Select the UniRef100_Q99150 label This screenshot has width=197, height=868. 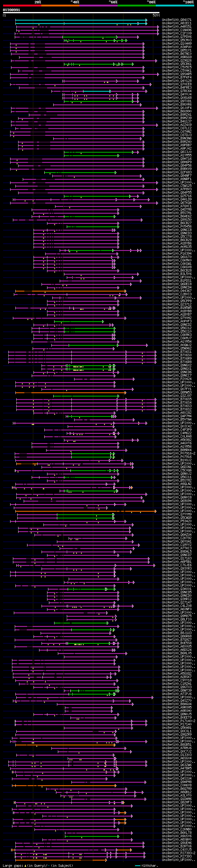(x=176, y=220)
